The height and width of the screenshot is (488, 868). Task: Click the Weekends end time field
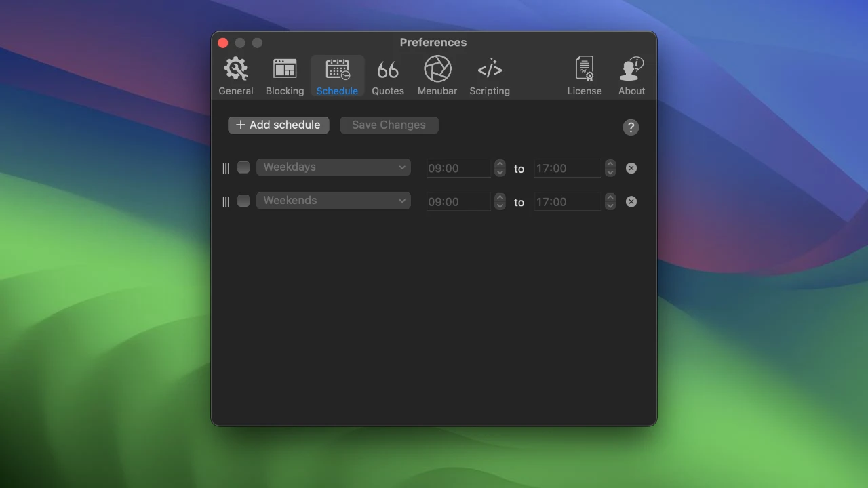(x=567, y=202)
